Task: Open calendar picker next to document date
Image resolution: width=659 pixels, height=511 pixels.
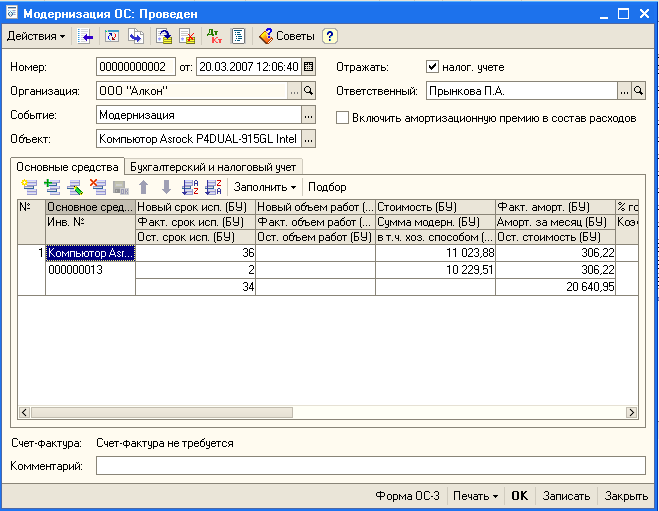Action: (309, 67)
